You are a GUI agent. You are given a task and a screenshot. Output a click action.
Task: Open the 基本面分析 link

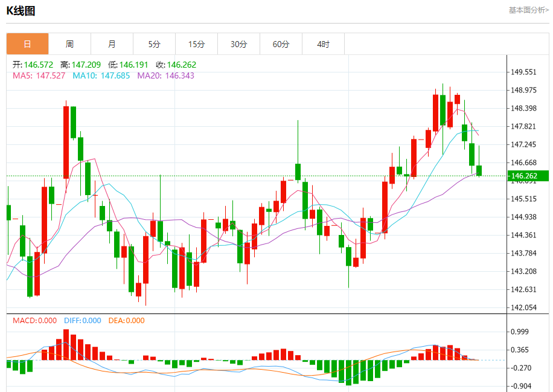(529, 10)
